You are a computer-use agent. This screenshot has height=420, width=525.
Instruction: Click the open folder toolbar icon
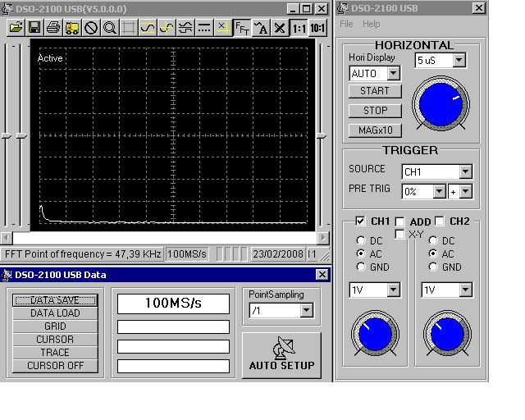click(x=16, y=27)
